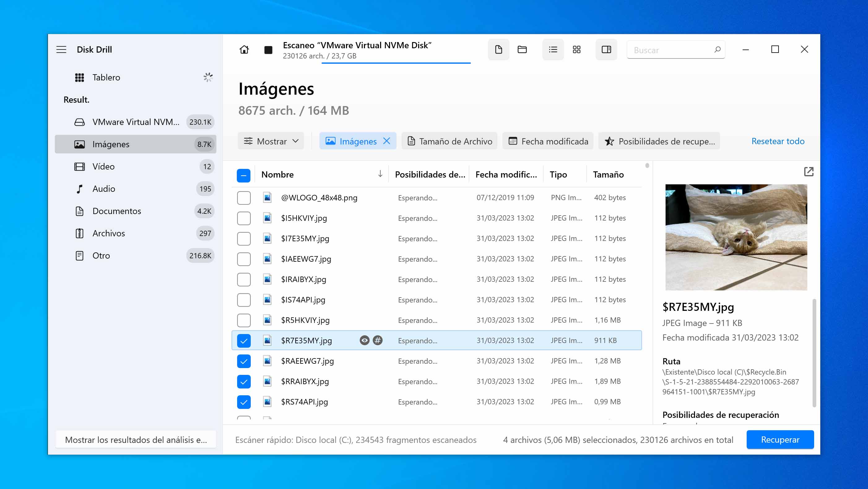Check the $I7E35MY.jpg checkbox
This screenshot has height=489, width=868.
[x=244, y=238]
